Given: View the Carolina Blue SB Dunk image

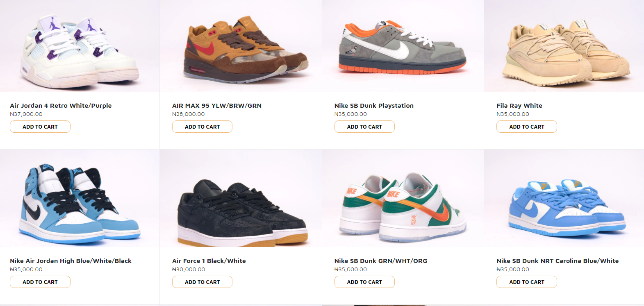Looking at the screenshot, I should [564, 198].
